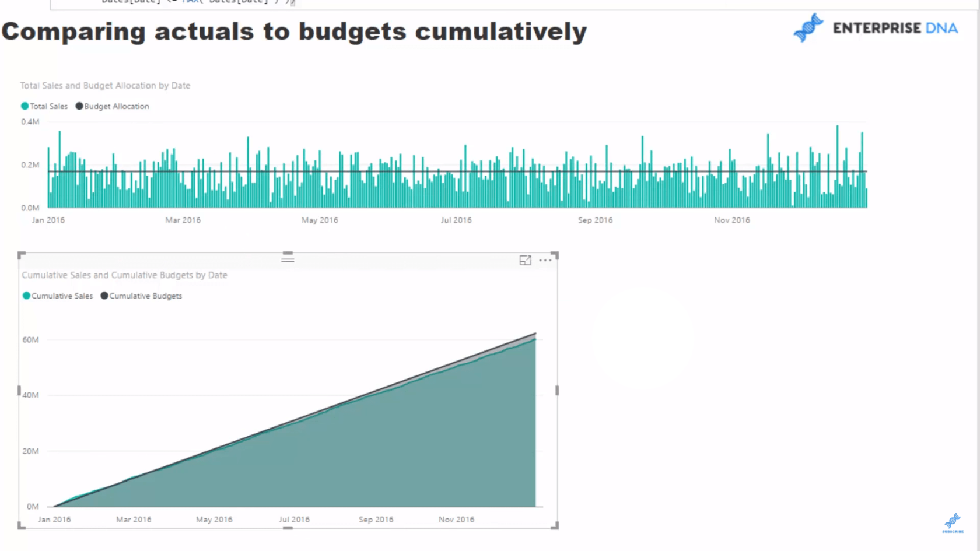Toggle Budget Allocation legend marker

tap(79, 106)
